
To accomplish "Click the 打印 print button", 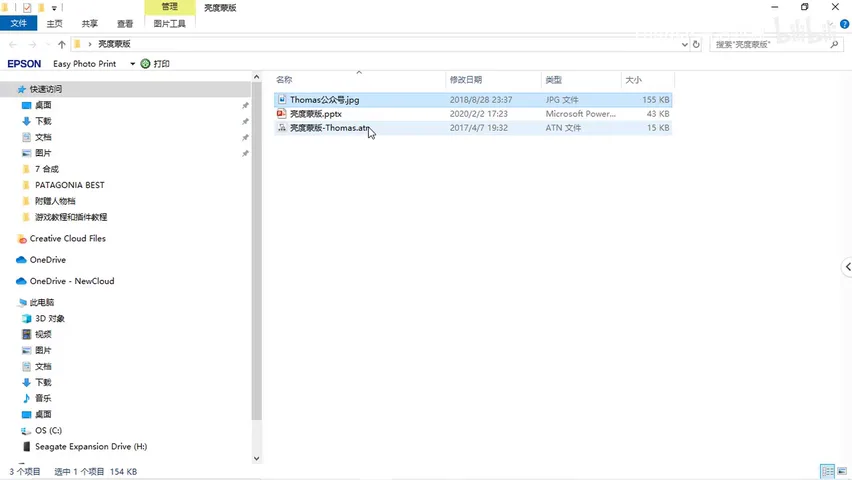I will [x=155, y=64].
